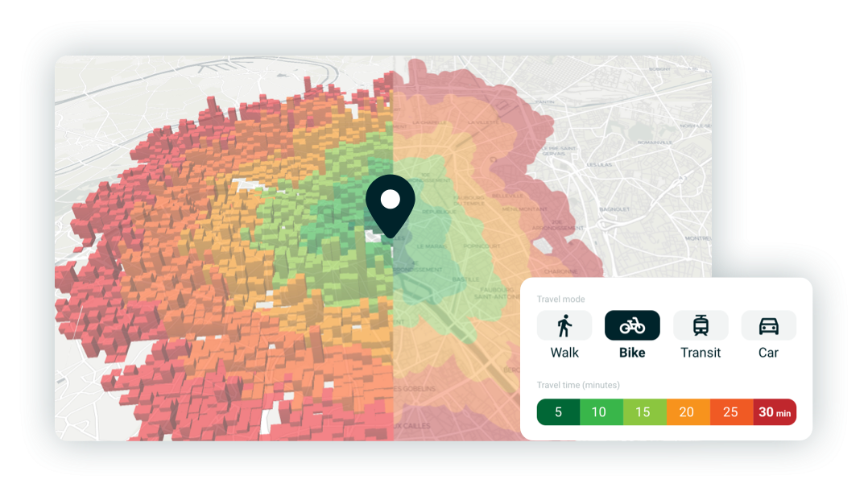This screenshot has height=496, width=868.
Task: Click the LES LILAS map label
Action: coord(600,164)
